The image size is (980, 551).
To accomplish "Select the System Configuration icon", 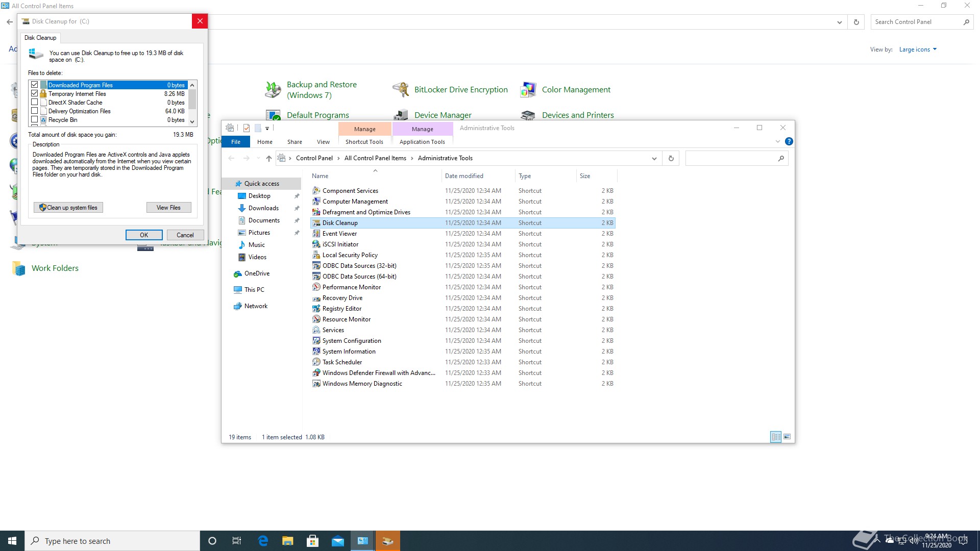I will point(316,340).
